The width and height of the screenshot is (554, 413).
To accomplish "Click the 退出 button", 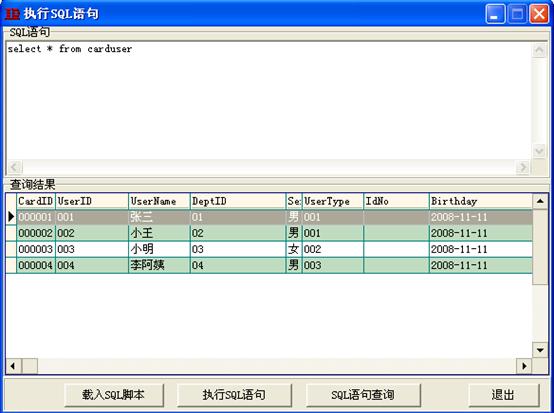I will click(504, 395).
